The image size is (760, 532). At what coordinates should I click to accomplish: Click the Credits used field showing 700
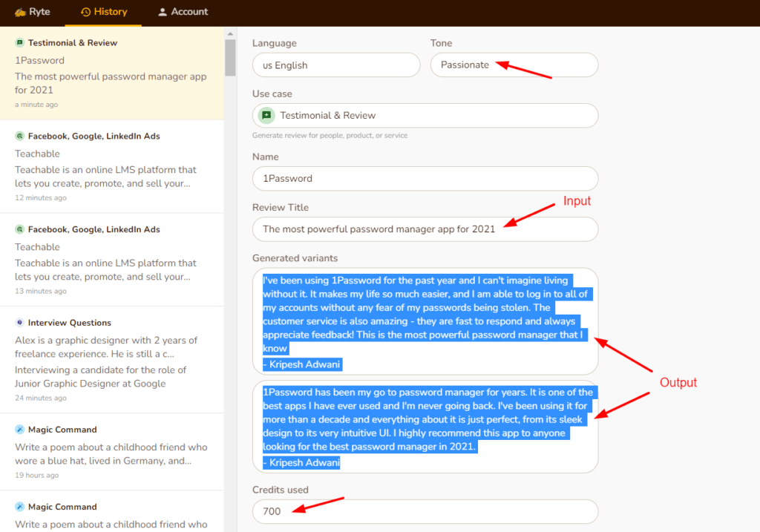click(x=425, y=511)
